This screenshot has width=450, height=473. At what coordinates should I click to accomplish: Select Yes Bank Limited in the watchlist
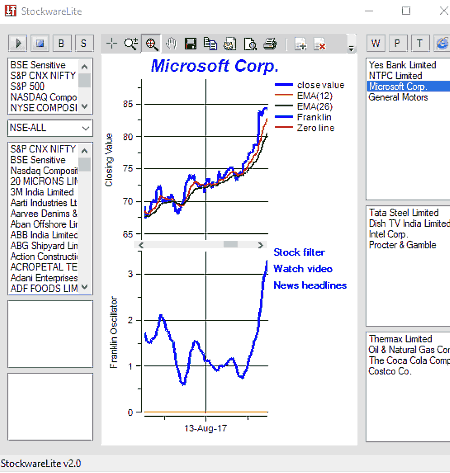click(402, 65)
